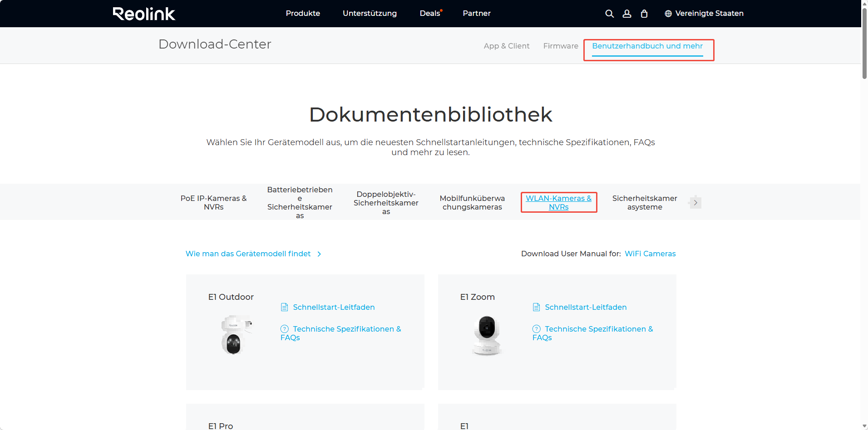The width and height of the screenshot is (868, 430).
Task: Open the search magnifier icon
Action: point(609,14)
